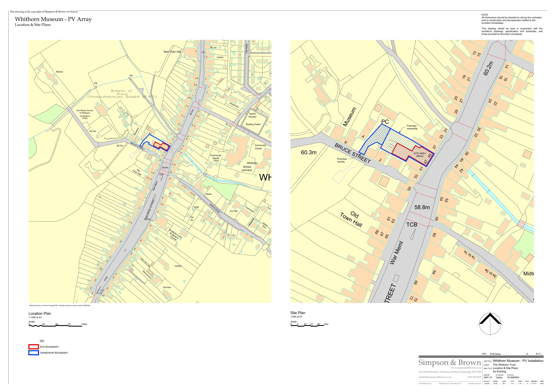Select the 'Sports Pavilion' label
Image resolution: width=555 pixels, height=392 pixels.
point(252,115)
